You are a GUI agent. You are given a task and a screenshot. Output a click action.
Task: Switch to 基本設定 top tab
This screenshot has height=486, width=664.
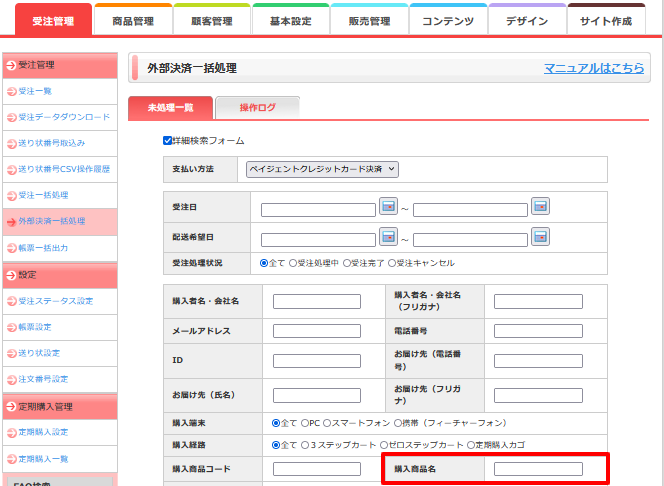click(290, 20)
